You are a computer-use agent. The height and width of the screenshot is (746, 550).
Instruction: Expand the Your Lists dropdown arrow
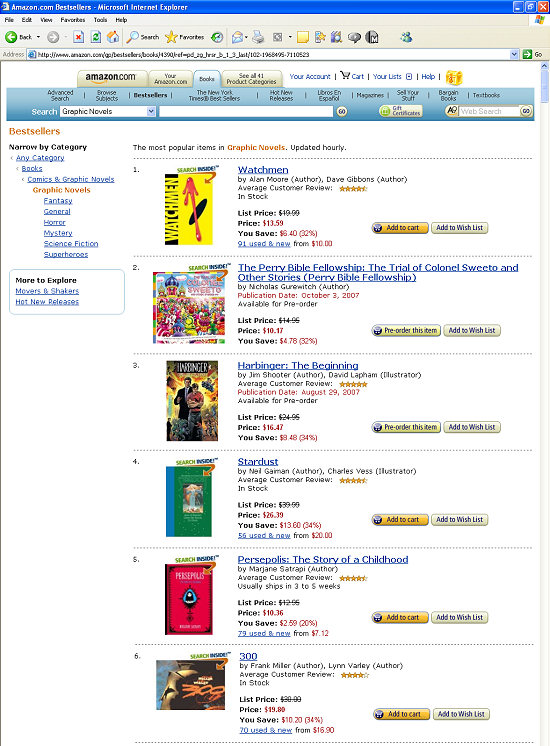tap(409, 77)
